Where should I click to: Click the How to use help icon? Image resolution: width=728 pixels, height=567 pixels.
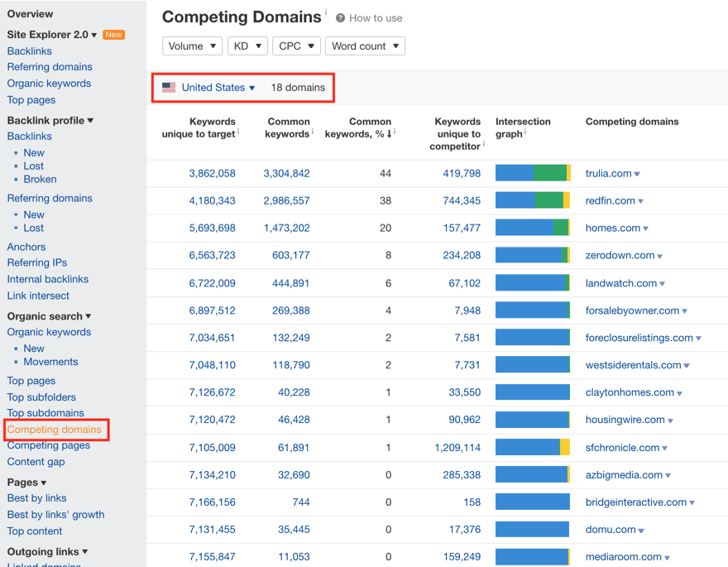click(x=340, y=18)
